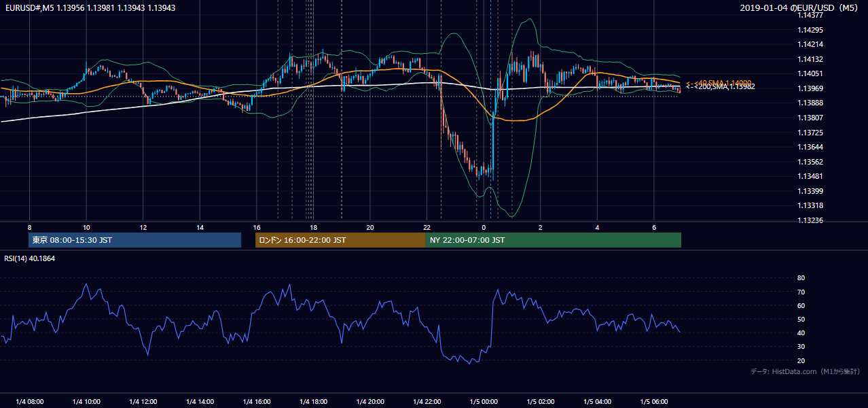Viewport: 868px width, 408px height.
Task: Click the time label 1/4 16:00
Action: point(256,402)
